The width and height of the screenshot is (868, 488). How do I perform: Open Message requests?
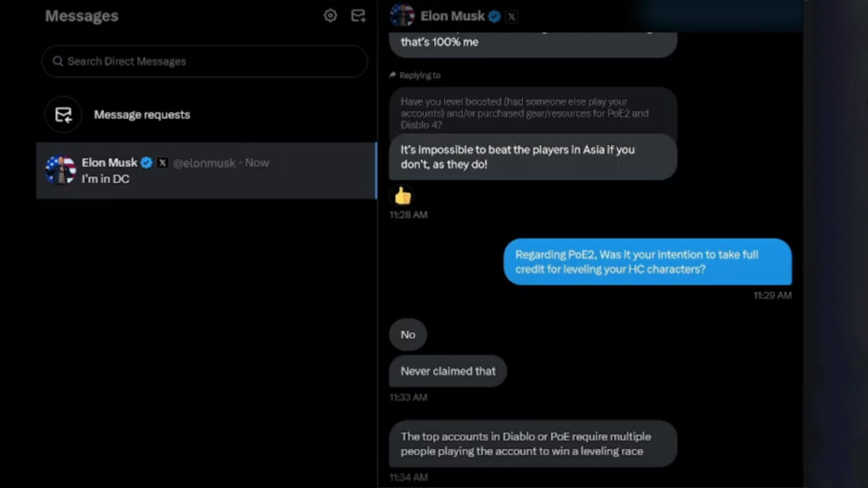coord(142,114)
